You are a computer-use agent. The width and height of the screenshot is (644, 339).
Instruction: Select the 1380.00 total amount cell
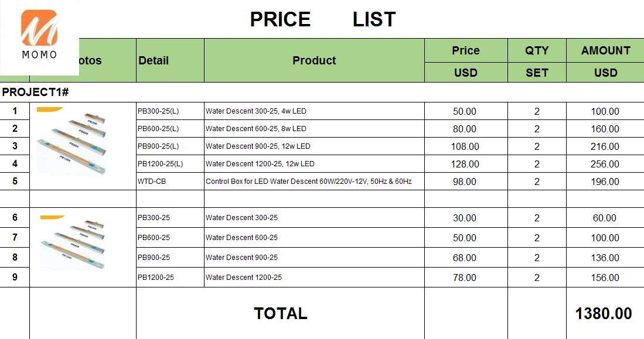tap(604, 313)
